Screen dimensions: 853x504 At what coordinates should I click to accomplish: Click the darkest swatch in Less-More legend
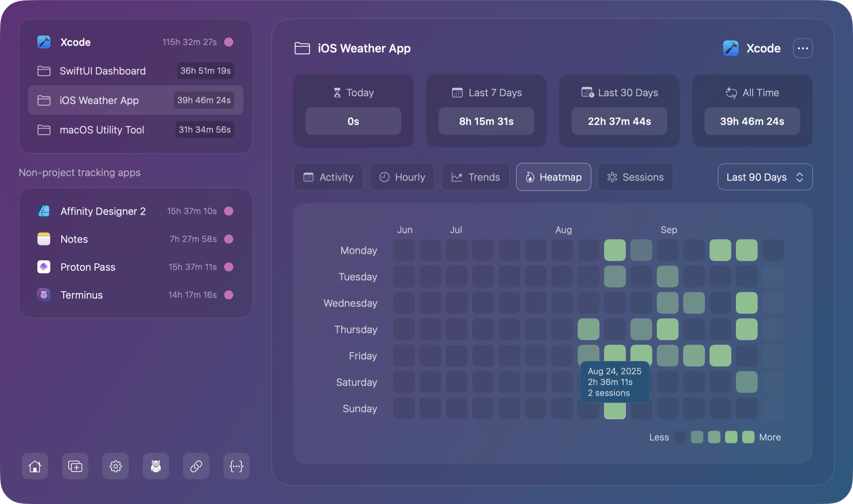click(x=679, y=437)
